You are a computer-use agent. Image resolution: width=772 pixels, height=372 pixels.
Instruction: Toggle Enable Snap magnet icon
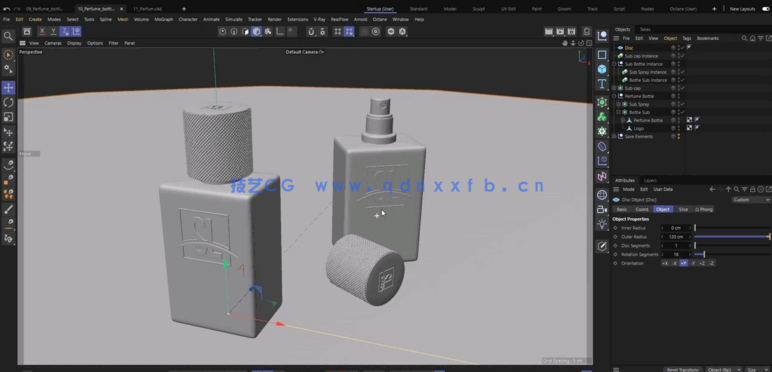pos(311,31)
